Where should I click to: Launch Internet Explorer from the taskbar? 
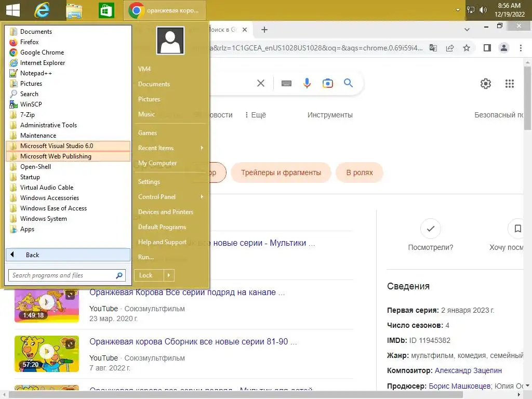click(x=42, y=10)
